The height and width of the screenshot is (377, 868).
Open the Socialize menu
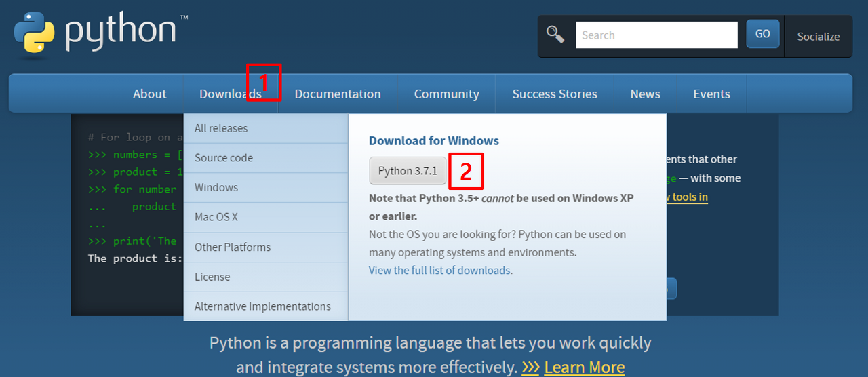tap(818, 37)
